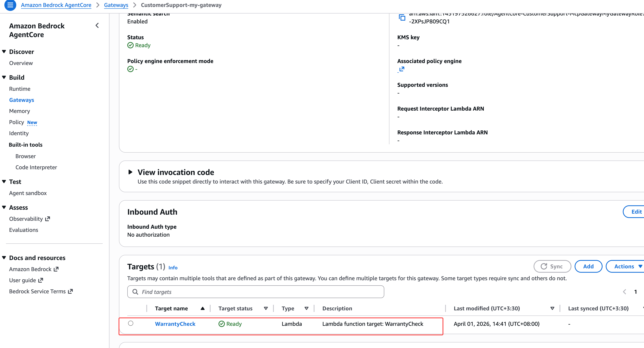Click the Gateways breadcrumb link

tap(116, 5)
